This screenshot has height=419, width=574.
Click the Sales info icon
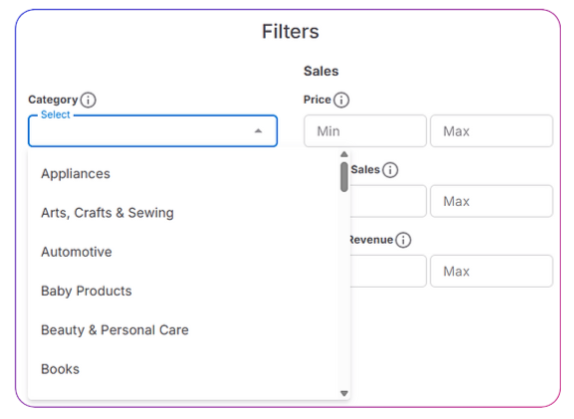(390, 170)
